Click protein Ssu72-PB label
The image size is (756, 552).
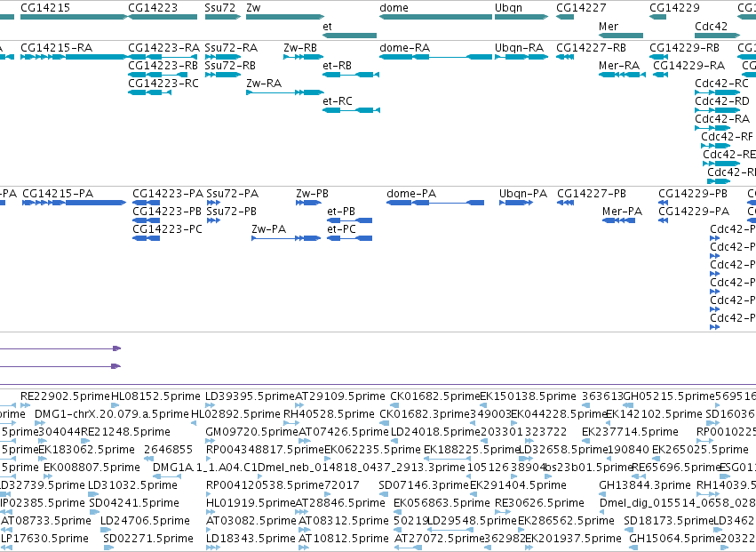coord(232,212)
